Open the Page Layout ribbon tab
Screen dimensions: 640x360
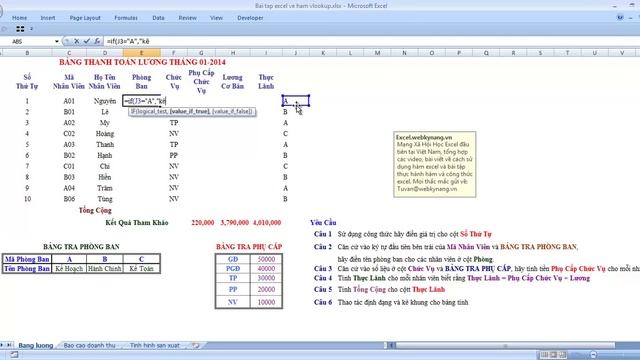coord(85,18)
